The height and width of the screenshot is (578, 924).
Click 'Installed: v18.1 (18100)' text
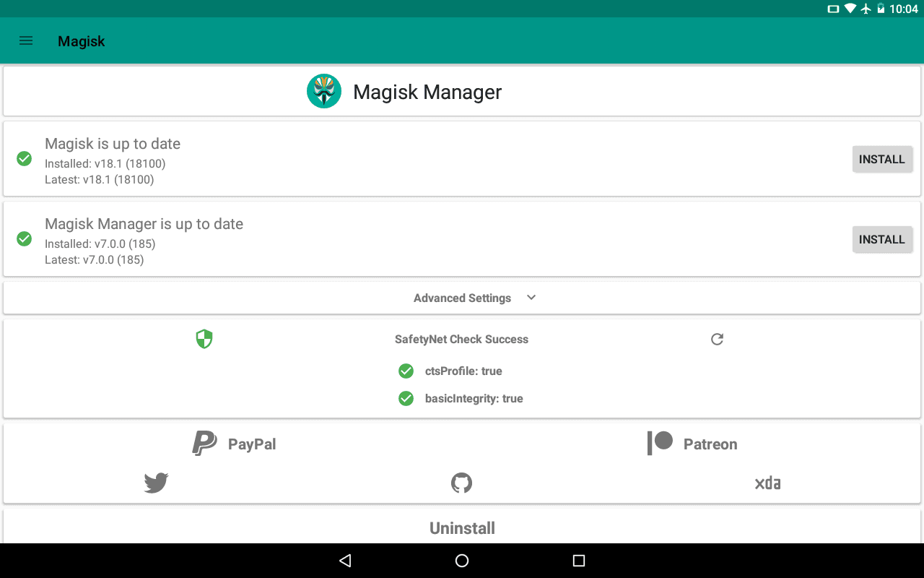105,164
